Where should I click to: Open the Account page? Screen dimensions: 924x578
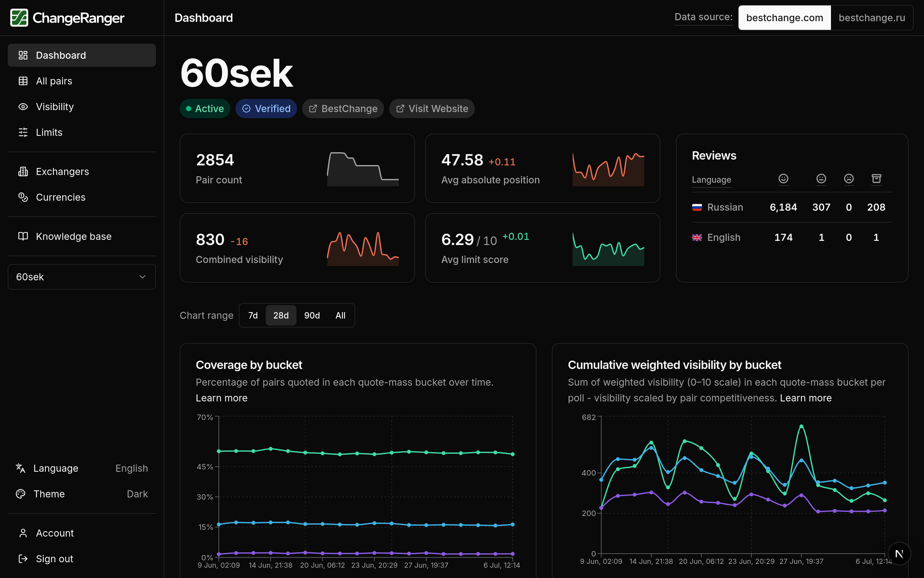(82, 533)
